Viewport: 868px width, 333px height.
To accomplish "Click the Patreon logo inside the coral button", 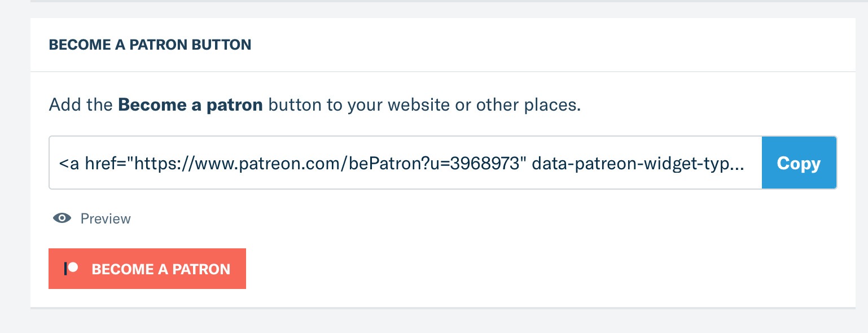I will 72,269.
